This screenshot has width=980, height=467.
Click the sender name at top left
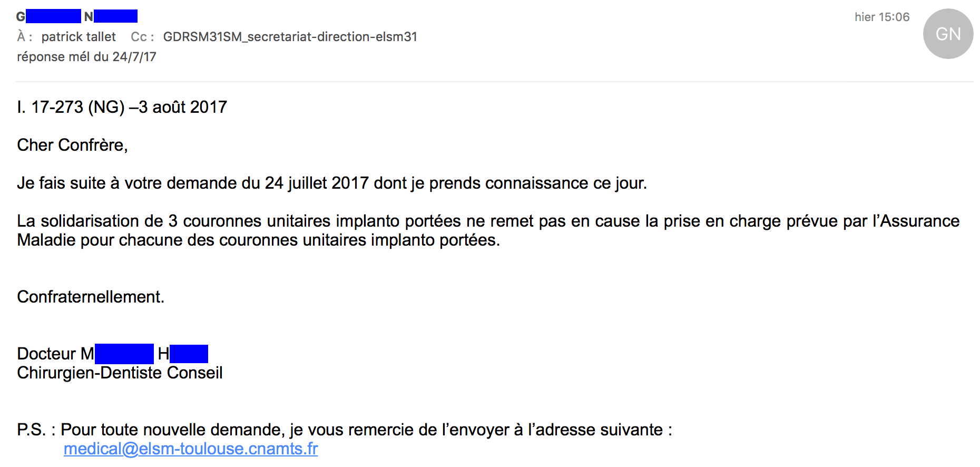point(77,16)
